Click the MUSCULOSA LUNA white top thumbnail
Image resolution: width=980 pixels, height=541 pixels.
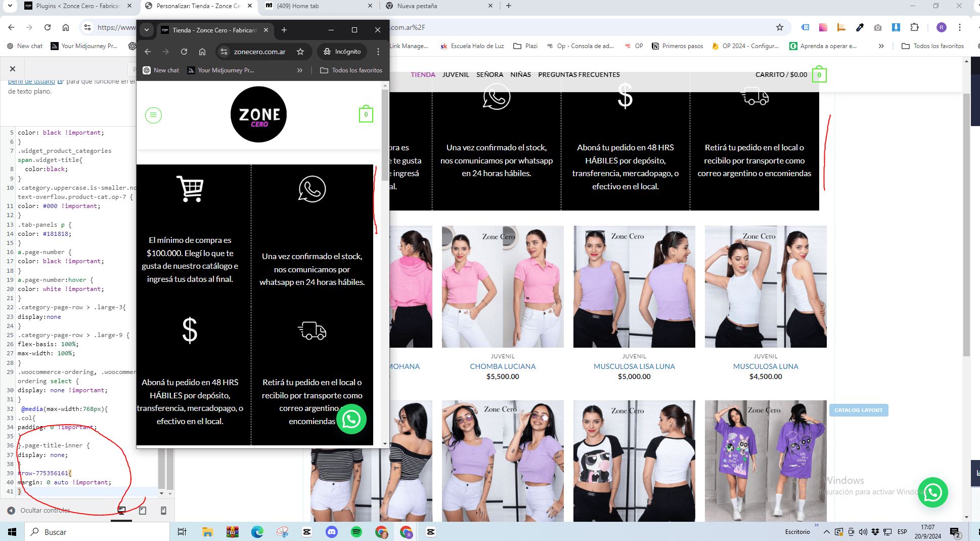click(x=766, y=286)
